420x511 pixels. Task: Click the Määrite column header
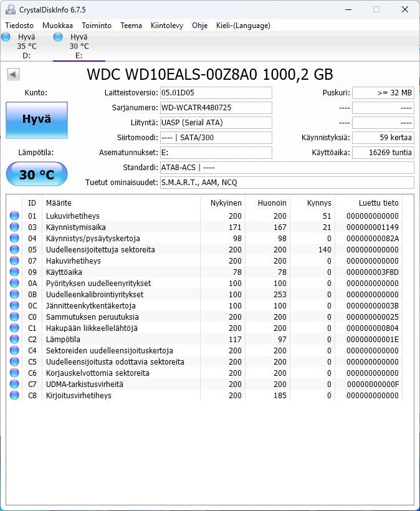(121, 203)
